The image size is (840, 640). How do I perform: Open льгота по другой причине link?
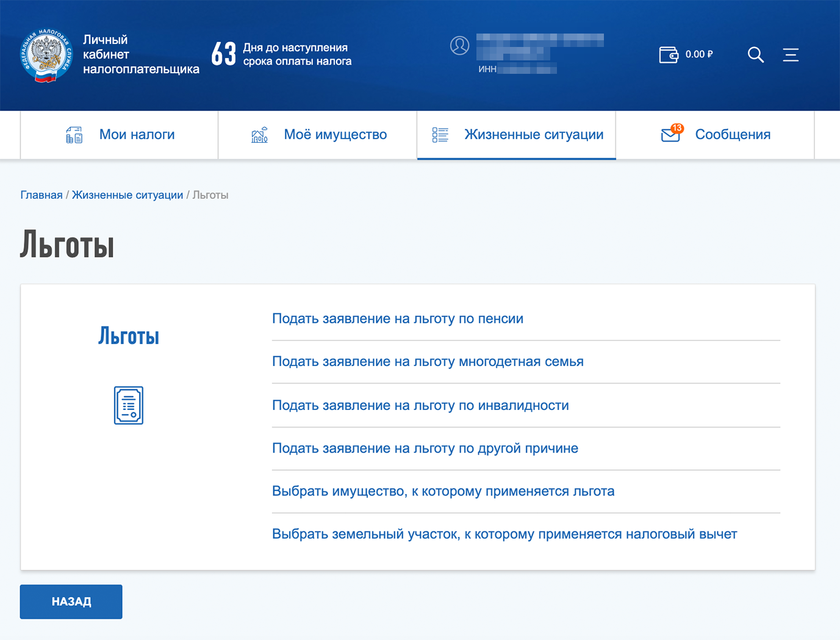click(x=425, y=448)
